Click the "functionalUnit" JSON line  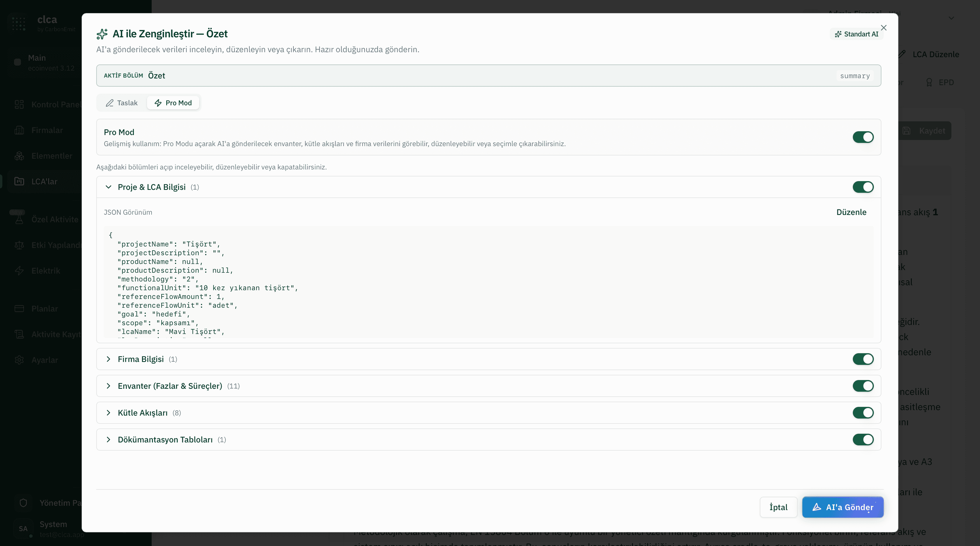tap(208, 288)
